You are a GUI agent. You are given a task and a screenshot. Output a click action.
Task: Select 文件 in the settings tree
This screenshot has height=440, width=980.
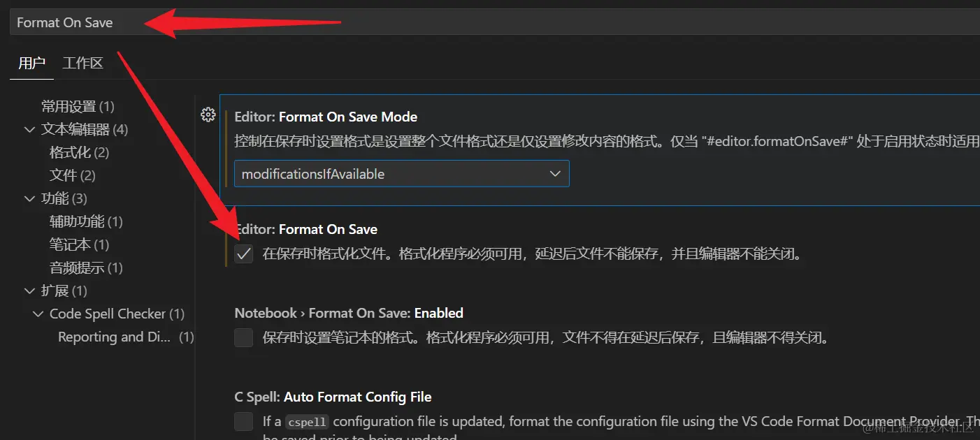coord(72,175)
